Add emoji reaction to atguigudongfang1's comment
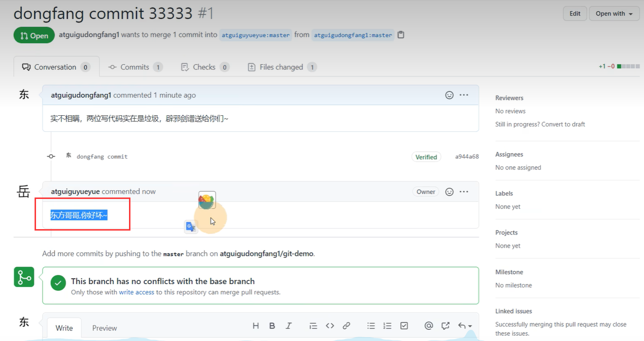Viewport: 644px width, 341px height. tap(448, 95)
